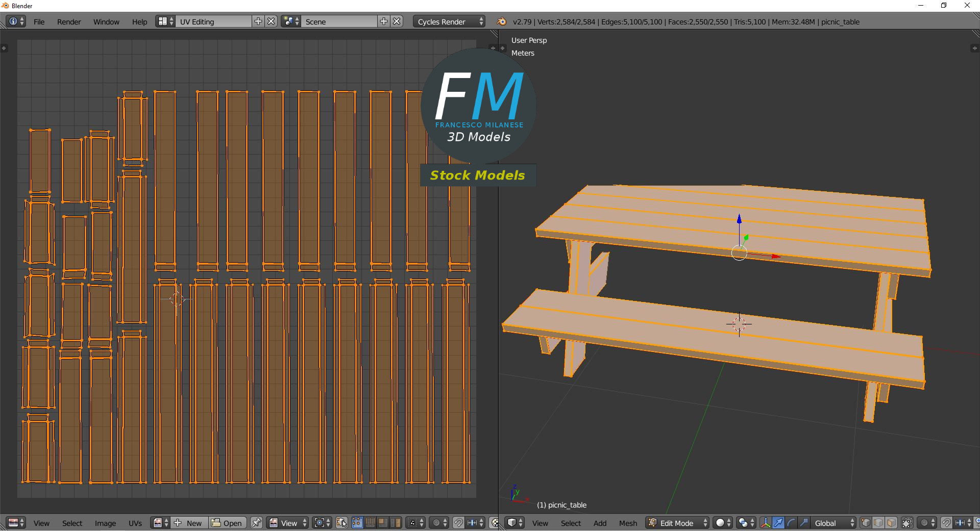The height and width of the screenshot is (531, 980).
Task: Toggle UV sync selection
Action: pos(341,523)
